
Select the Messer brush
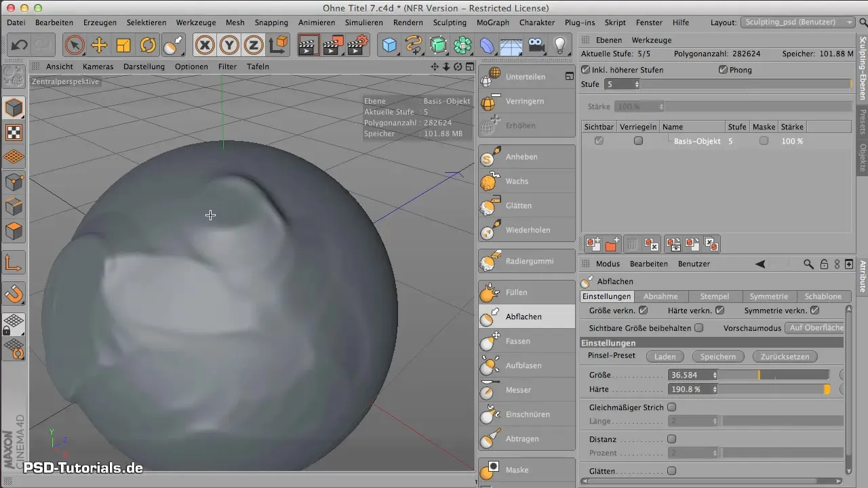click(x=526, y=390)
